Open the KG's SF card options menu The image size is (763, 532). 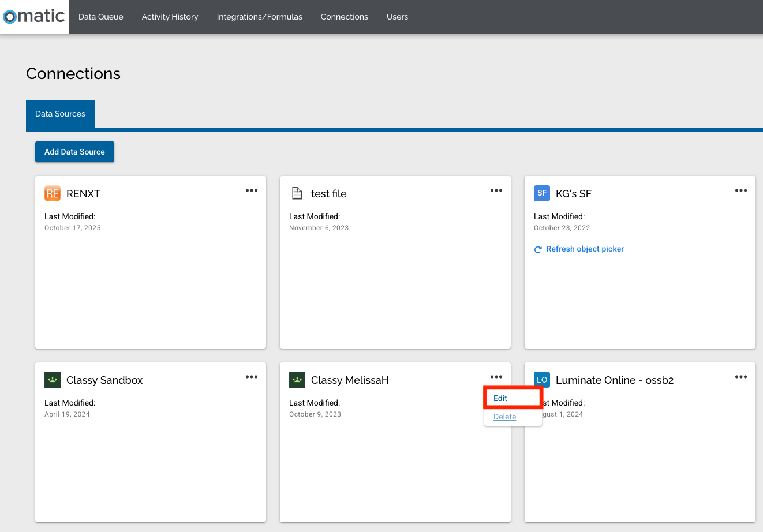coord(741,190)
